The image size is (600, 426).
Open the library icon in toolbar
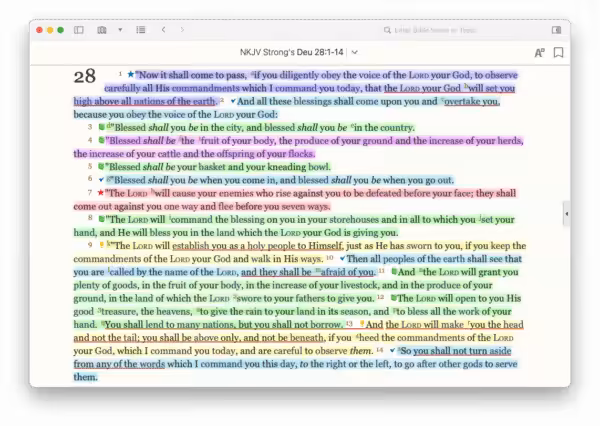pyautogui.click(x=102, y=30)
